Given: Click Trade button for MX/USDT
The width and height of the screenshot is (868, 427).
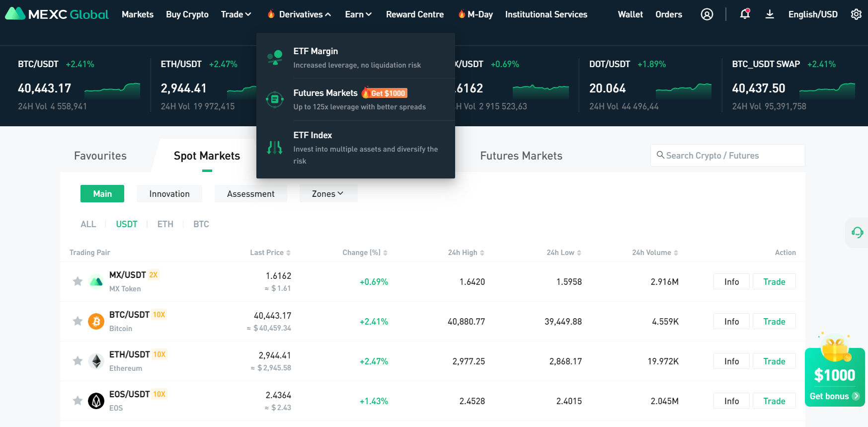Looking at the screenshot, I should coord(774,281).
